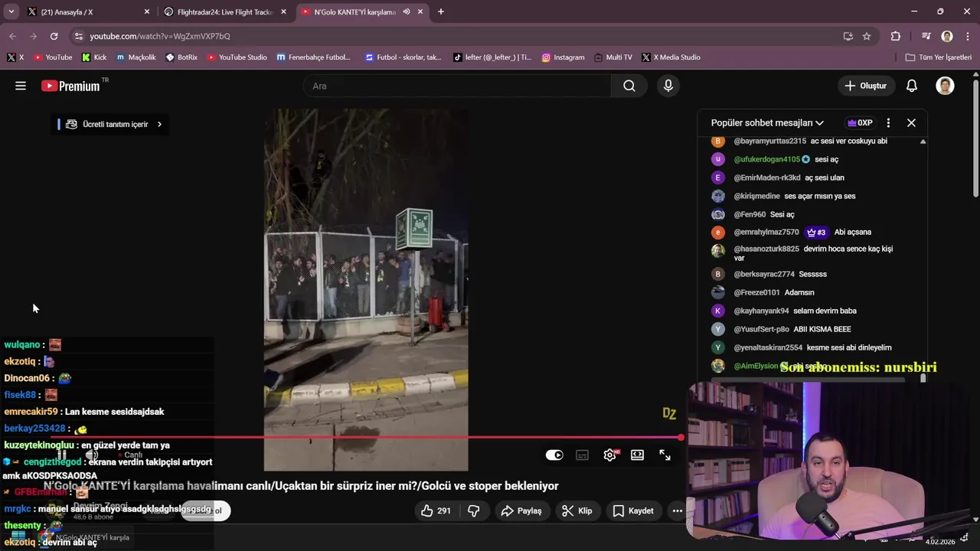Image resolution: width=980 pixels, height=551 pixels.
Task: Open the YouTube guide hamburger menu
Action: pyautogui.click(x=21, y=86)
